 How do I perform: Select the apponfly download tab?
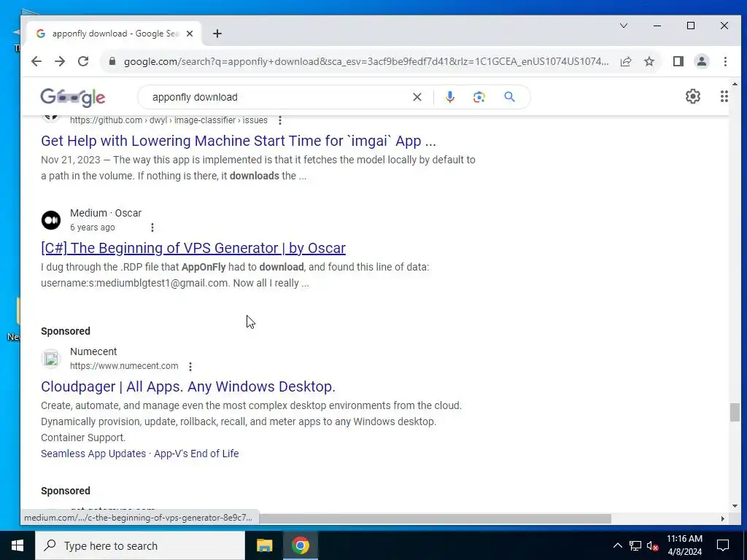[115, 34]
